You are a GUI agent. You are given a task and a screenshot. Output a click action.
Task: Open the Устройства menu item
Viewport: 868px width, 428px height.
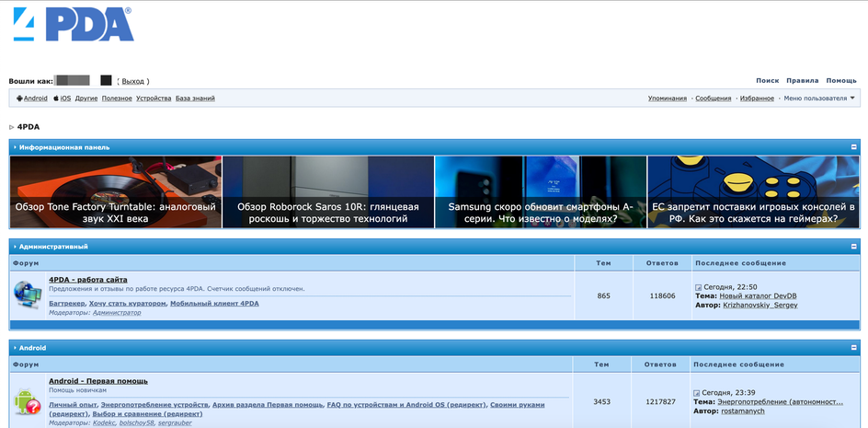(x=154, y=98)
